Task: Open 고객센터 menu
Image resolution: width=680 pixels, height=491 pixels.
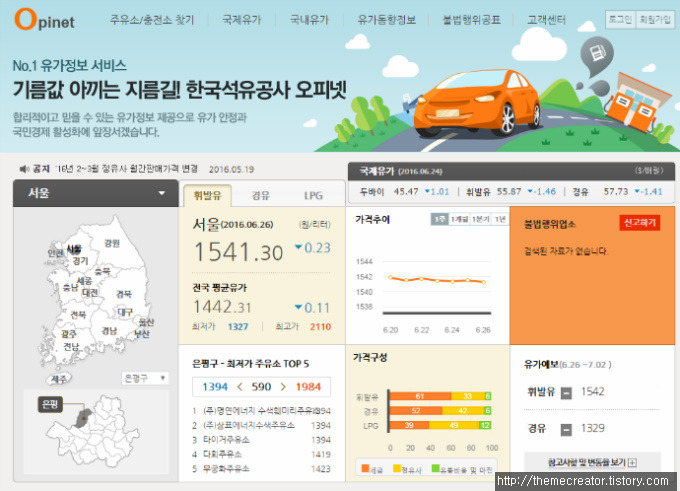Action: 546,20
